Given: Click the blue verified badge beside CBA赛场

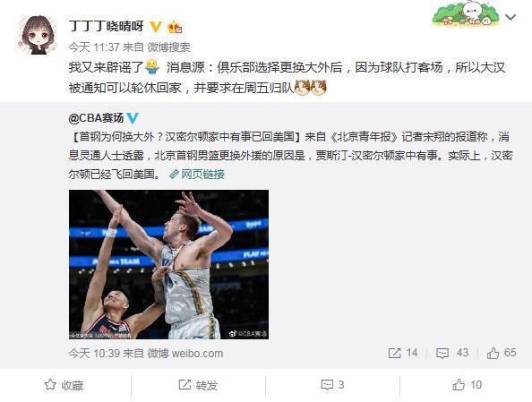Looking at the screenshot, I should tap(133, 118).
